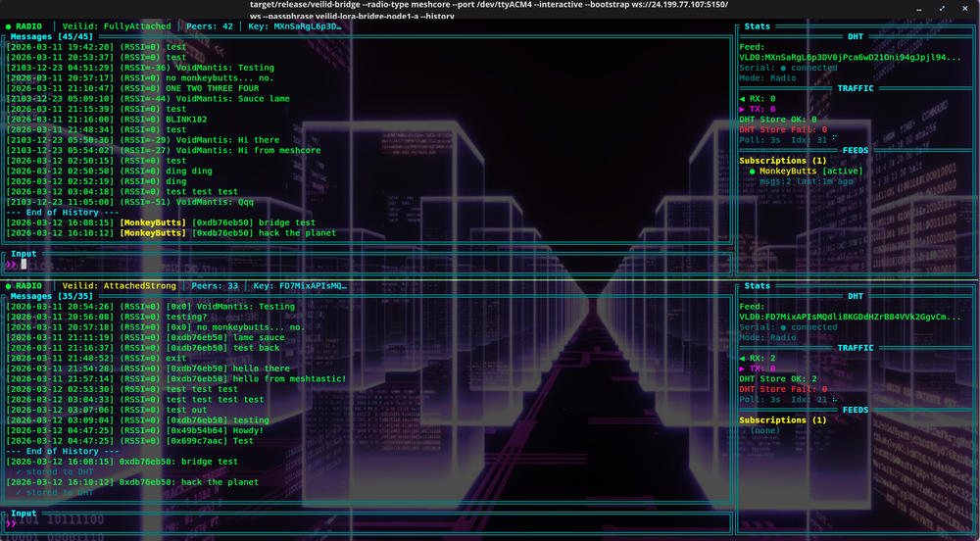Click the checkmark beside first 'stored to DHT' line
This screenshot has height=541, width=980.
point(18,471)
